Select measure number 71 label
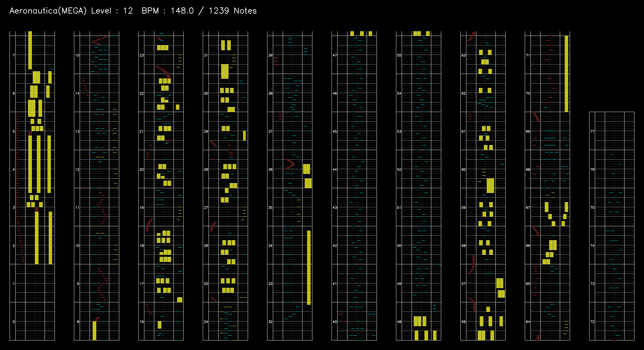The height and width of the screenshot is (350, 644). pyautogui.click(x=528, y=55)
